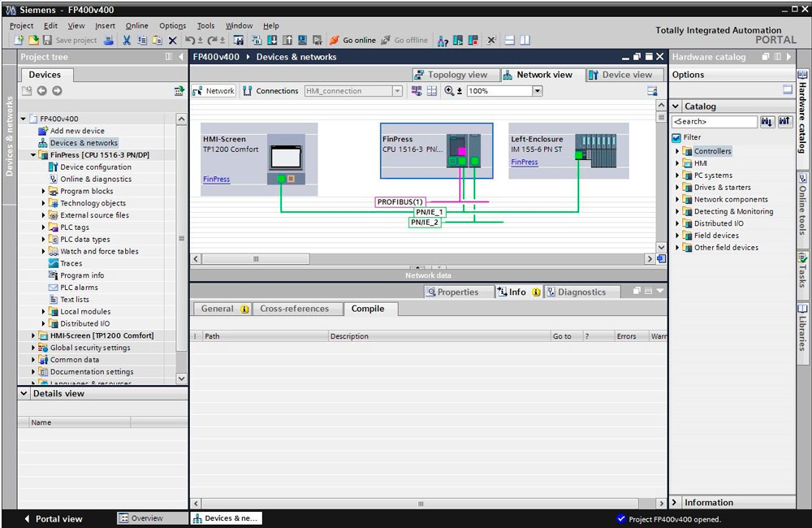The width and height of the screenshot is (812, 528).
Task: Toggle Network mode in the network toolbar
Action: coord(214,91)
